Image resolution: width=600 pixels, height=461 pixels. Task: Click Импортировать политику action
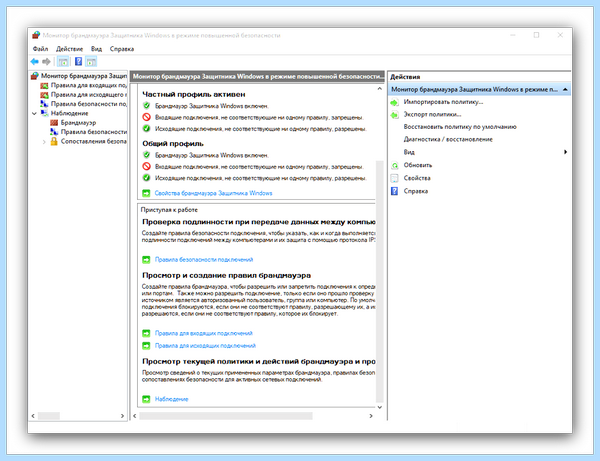443,102
